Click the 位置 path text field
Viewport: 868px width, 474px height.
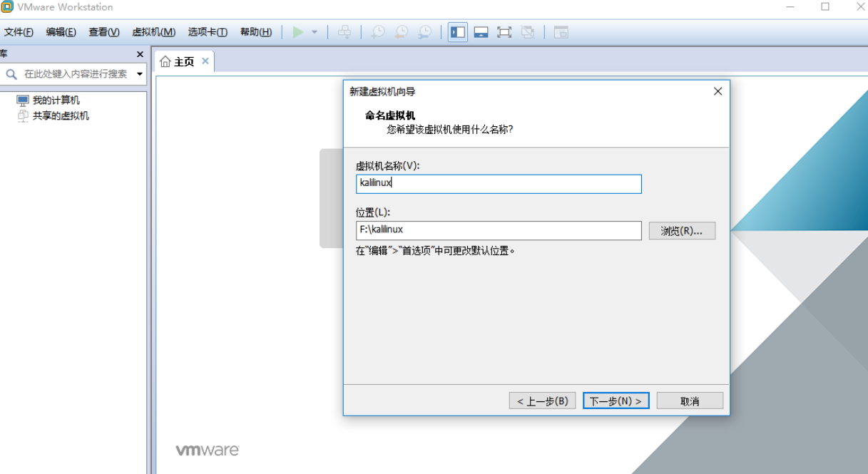(x=499, y=230)
